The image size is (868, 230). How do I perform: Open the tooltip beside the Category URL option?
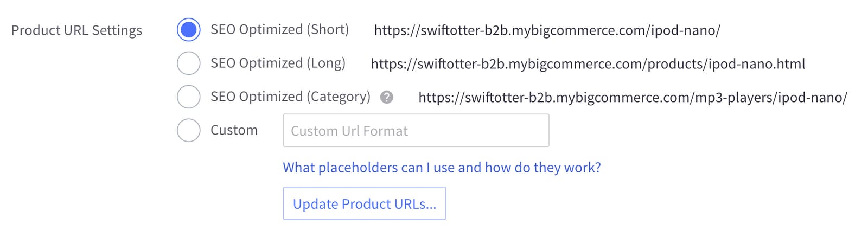[x=386, y=97]
